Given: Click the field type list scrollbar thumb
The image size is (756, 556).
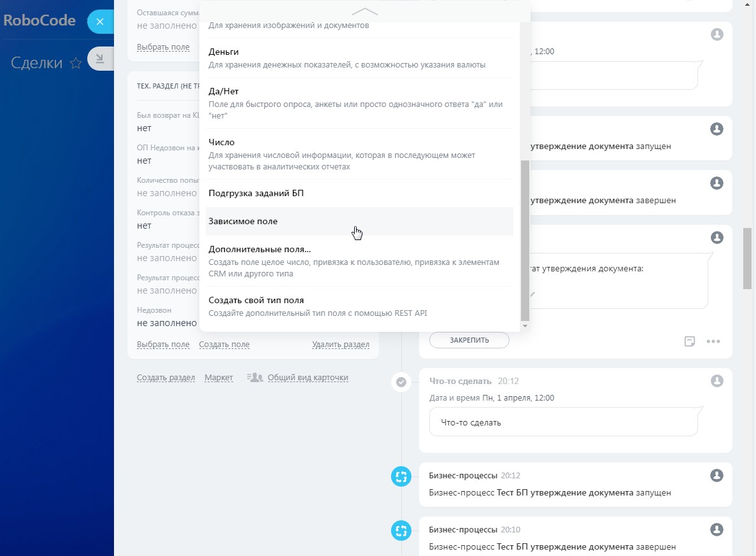Looking at the screenshot, I should click(x=525, y=239).
